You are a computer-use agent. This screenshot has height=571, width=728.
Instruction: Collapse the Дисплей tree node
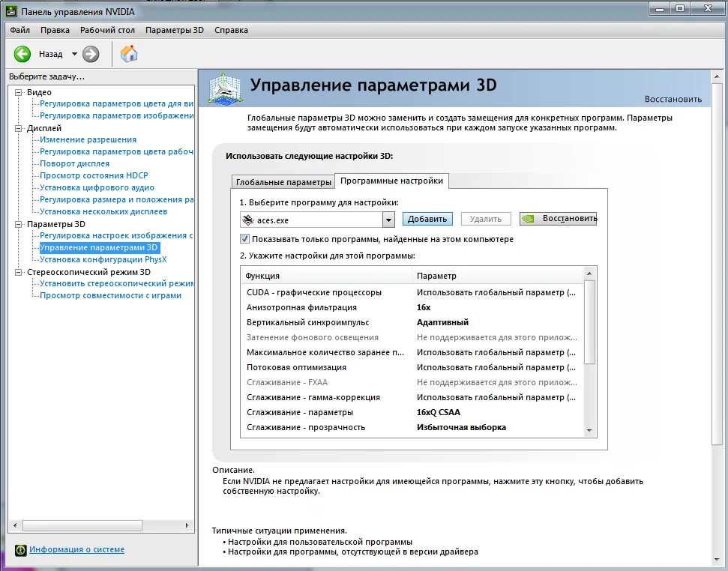click(19, 128)
